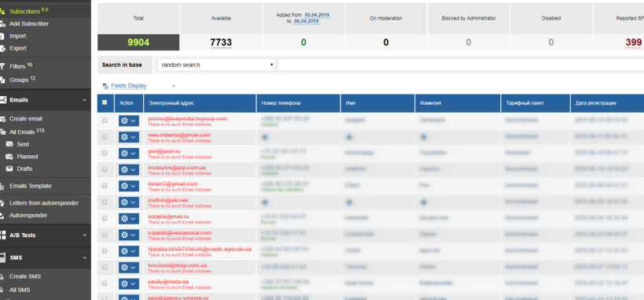The height and width of the screenshot is (300, 644).
Task: Click the Sent mail icon
Action: pos(9,144)
